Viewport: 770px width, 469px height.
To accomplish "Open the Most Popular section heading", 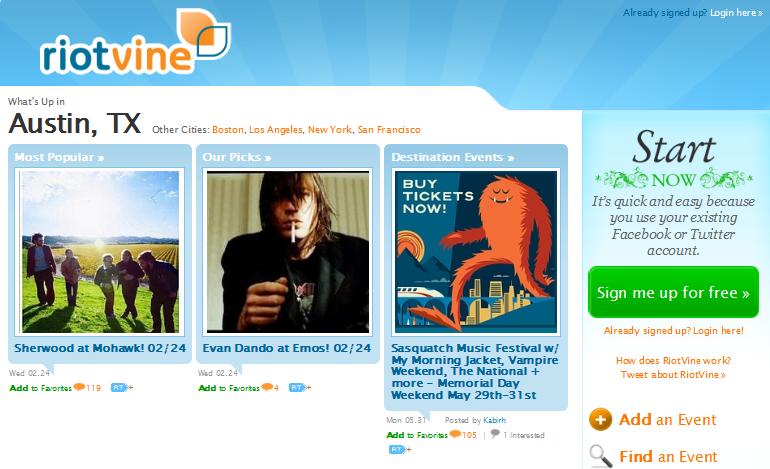I will pos(59,157).
